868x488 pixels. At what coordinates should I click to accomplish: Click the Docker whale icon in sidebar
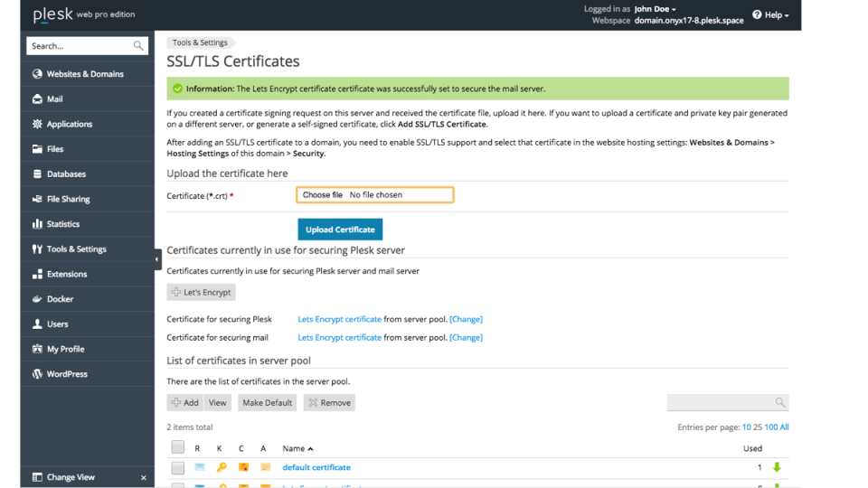[37, 299]
